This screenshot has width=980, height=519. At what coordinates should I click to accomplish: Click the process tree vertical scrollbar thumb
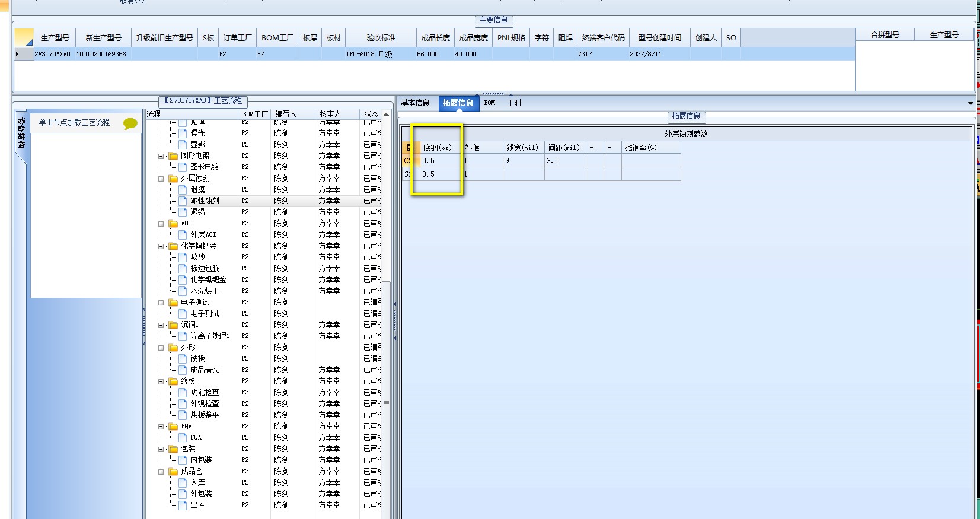tap(387, 402)
